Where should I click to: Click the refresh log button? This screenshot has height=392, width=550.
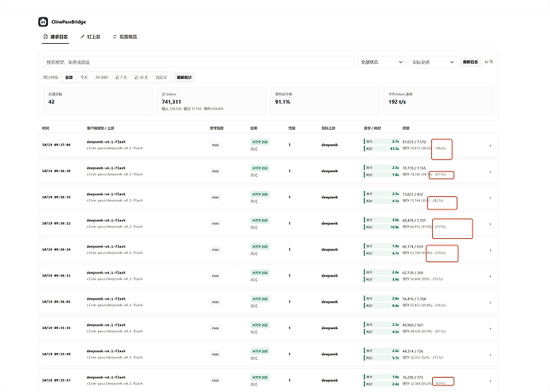470,62
